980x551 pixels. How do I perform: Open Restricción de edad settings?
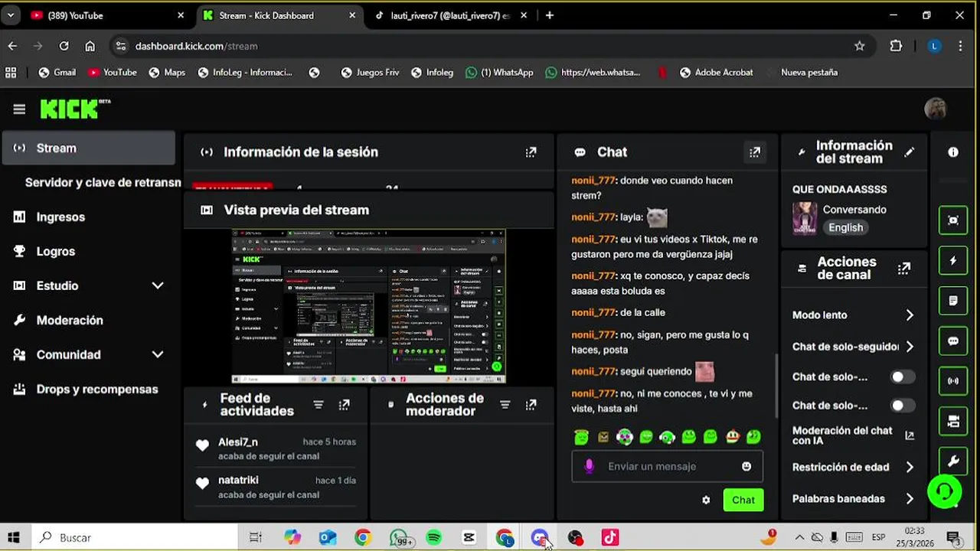(x=853, y=467)
